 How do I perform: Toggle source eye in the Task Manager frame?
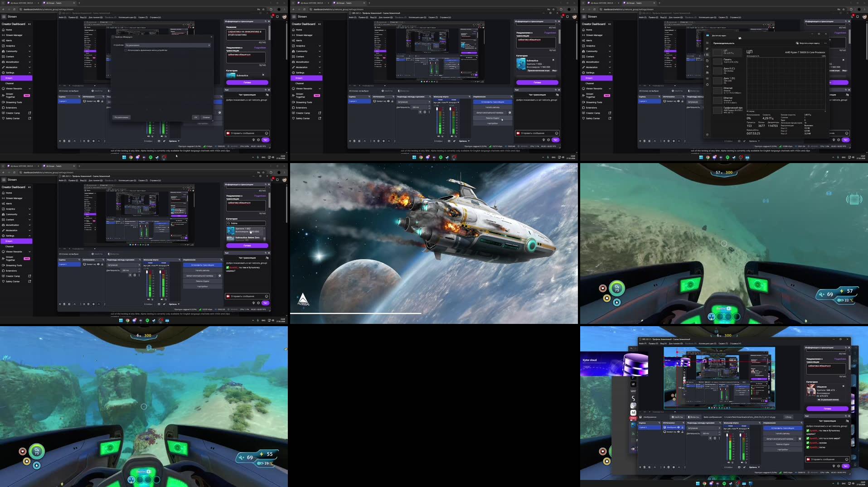pos(679,101)
